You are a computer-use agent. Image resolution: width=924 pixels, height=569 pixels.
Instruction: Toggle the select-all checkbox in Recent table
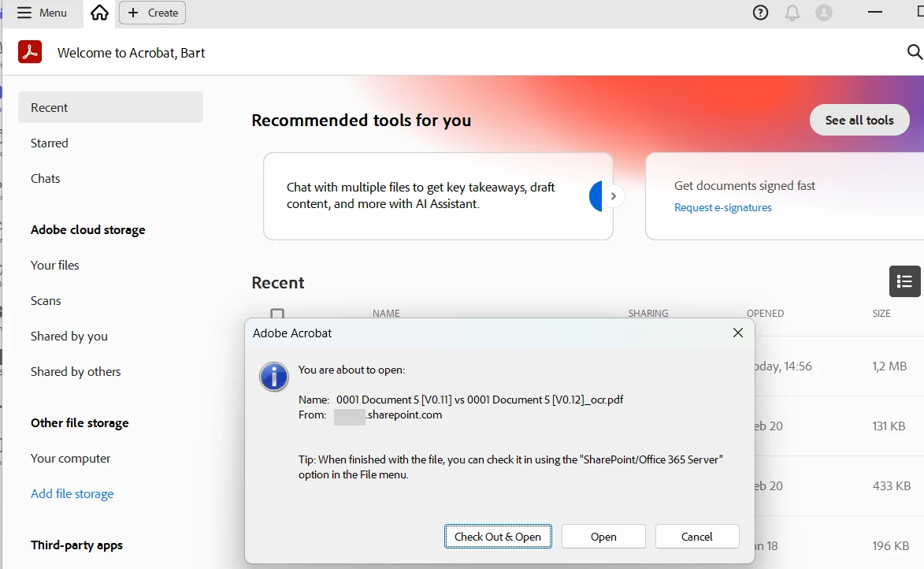click(277, 313)
